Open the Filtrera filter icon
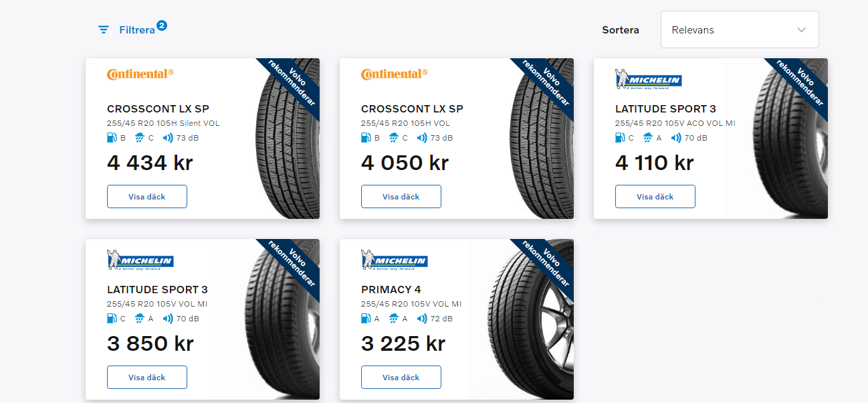This screenshot has height=403, width=868. click(103, 29)
